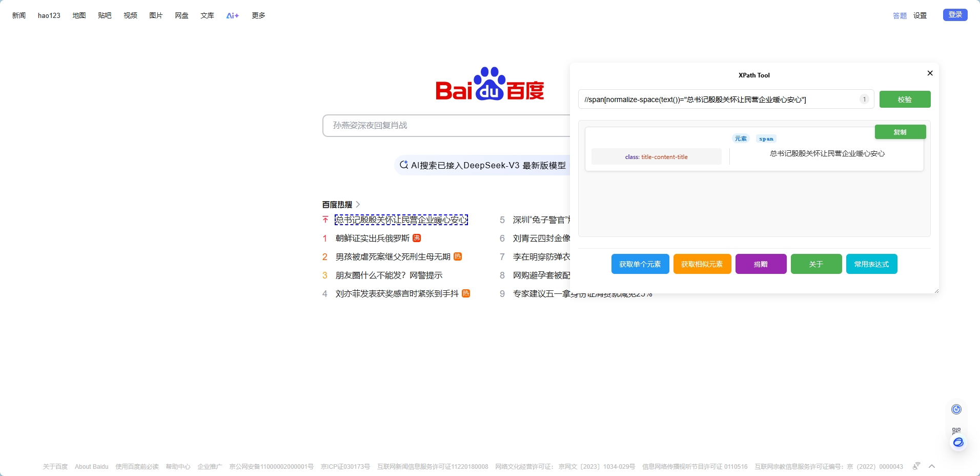Screen dimensions: 980x476
Task: Click the 沸 badge beside 朝鲜证实出兵俄罗斯
Action: click(x=417, y=238)
